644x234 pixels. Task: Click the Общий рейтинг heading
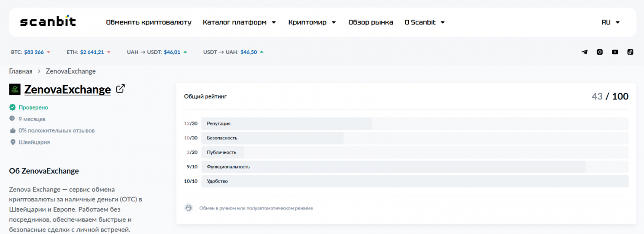pyautogui.click(x=205, y=96)
